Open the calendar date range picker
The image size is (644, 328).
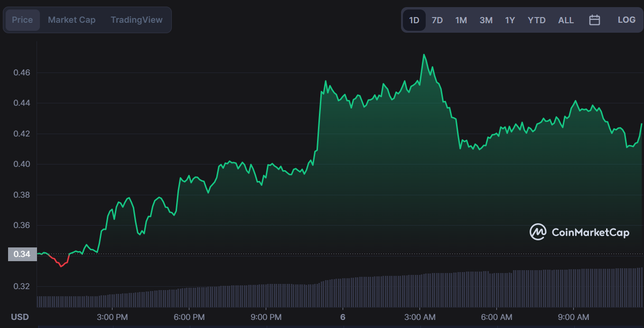point(594,20)
